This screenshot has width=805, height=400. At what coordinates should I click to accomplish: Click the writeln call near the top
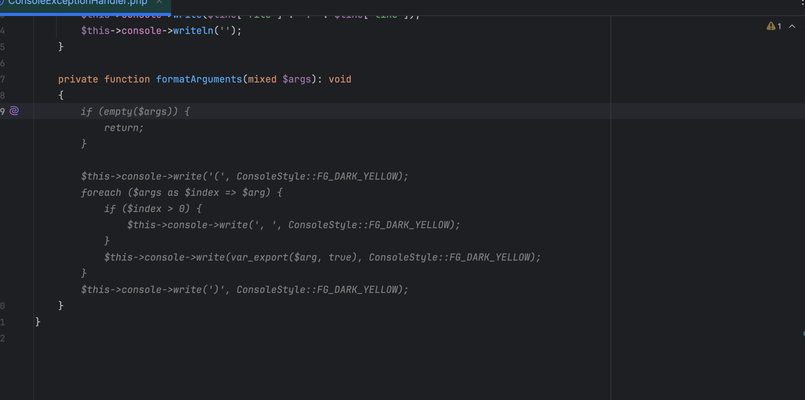[193, 31]
